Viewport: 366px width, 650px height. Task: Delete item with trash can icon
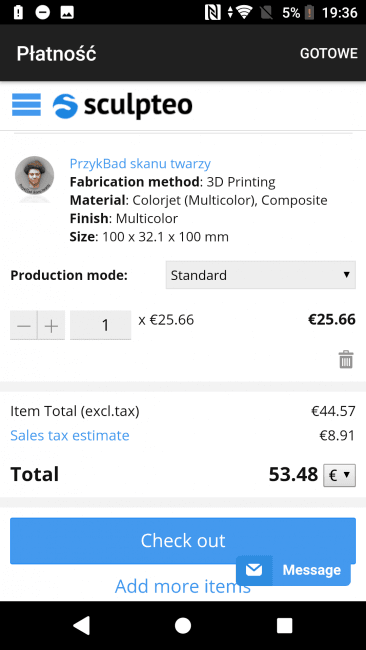click(346, 359)
